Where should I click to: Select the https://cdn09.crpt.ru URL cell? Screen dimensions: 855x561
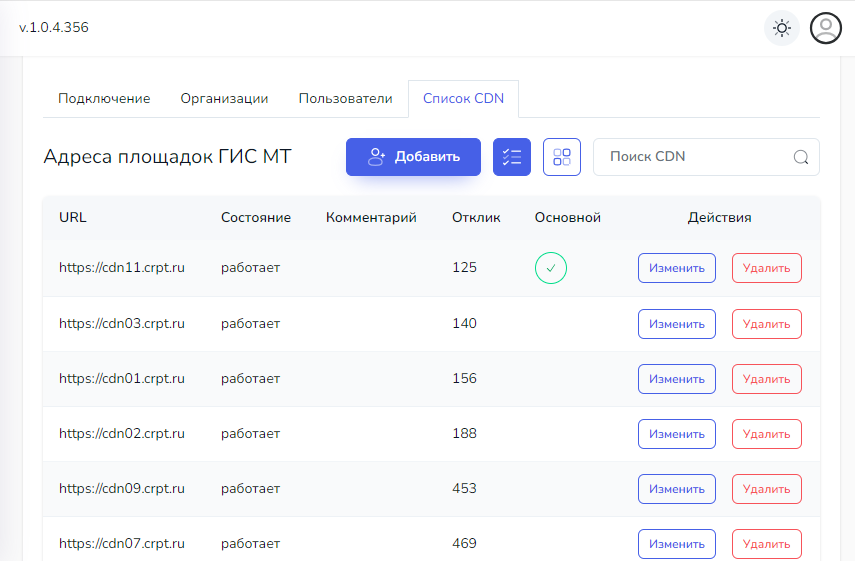coord(122,489)
